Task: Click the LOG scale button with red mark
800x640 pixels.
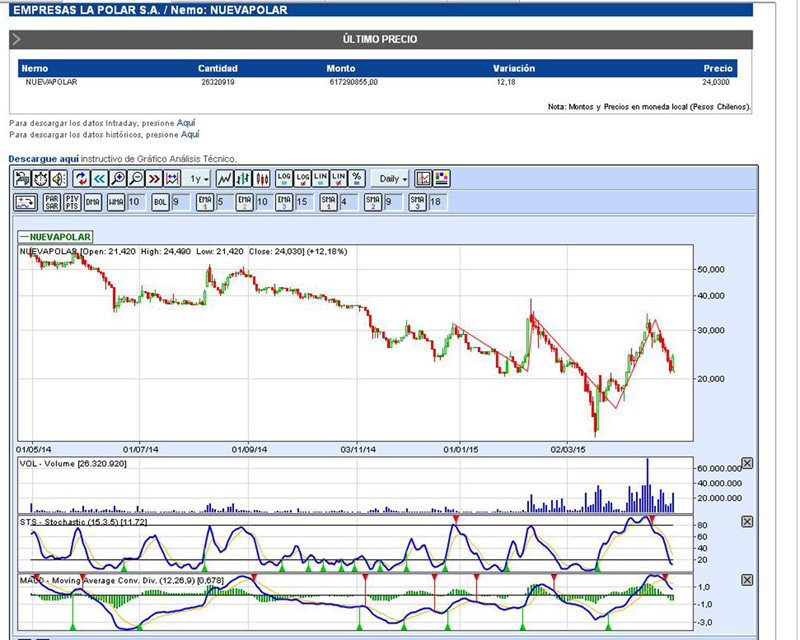Action: coord(303,179)
